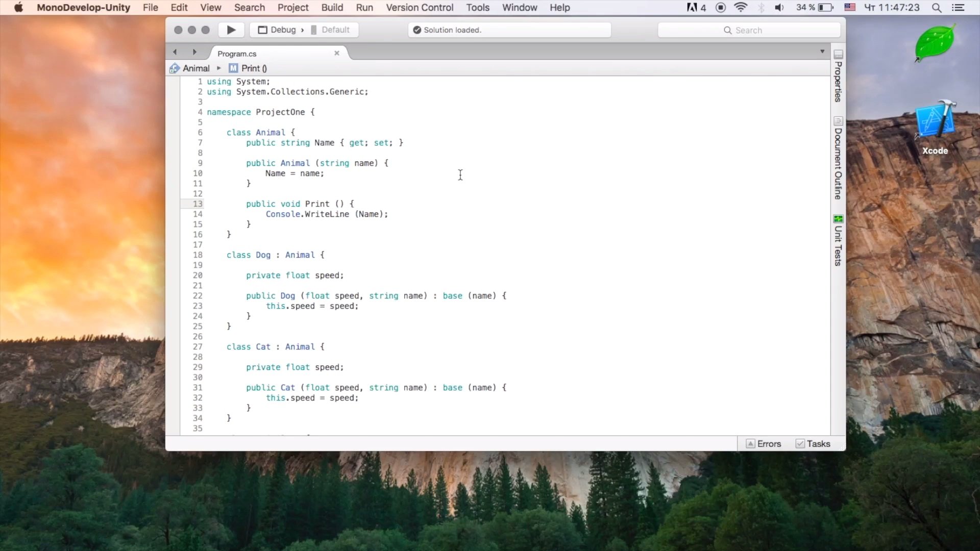The image size is (980, 551).
Task: Open the Print () member breadcrumb
Action: click(248, 68)
